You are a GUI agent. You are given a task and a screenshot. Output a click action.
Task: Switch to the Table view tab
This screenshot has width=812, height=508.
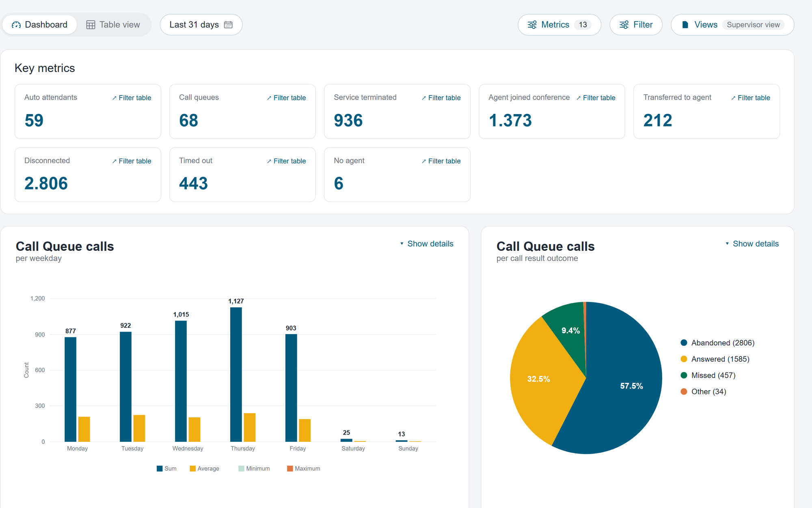[113, 25]
